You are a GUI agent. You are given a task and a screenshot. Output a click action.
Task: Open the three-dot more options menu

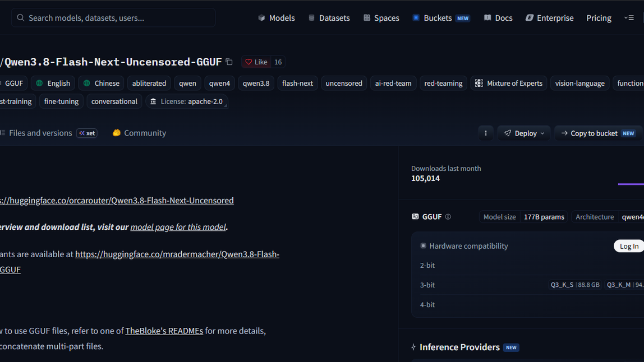click(485, 133)
